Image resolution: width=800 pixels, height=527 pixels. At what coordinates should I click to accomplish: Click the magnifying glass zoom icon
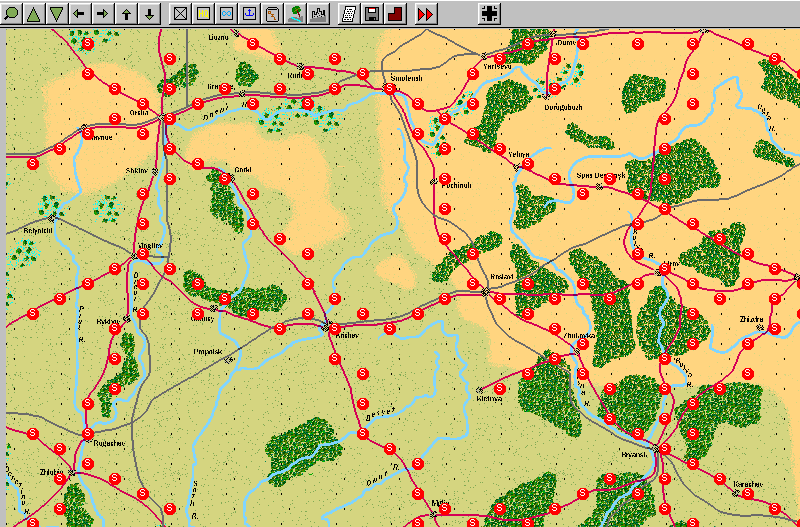(12, 14)
